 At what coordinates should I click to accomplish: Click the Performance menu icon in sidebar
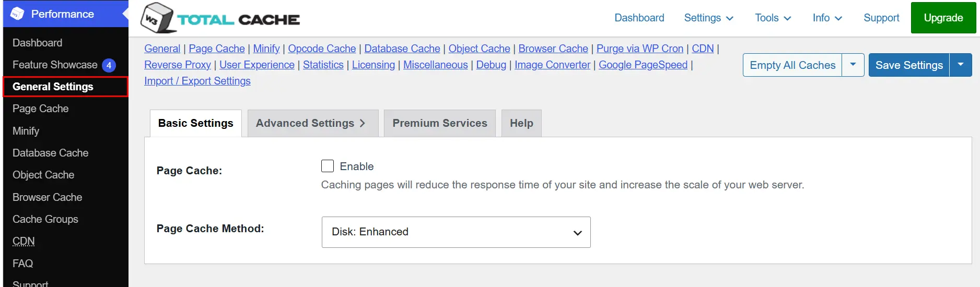[17, 14]
